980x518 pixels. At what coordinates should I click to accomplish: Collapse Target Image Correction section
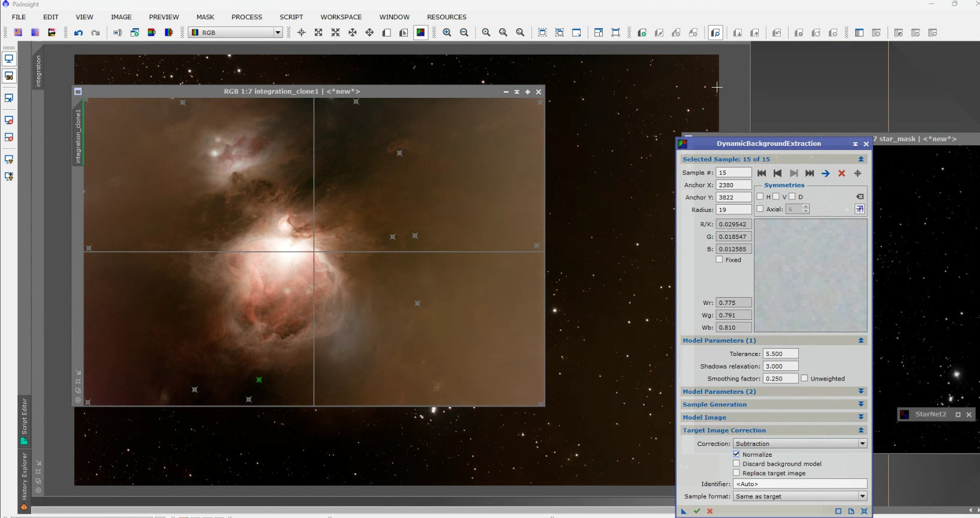pos(861,430)
